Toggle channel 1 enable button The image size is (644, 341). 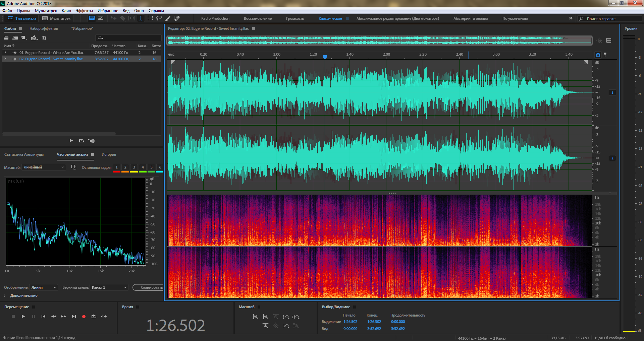click(612, 92)
